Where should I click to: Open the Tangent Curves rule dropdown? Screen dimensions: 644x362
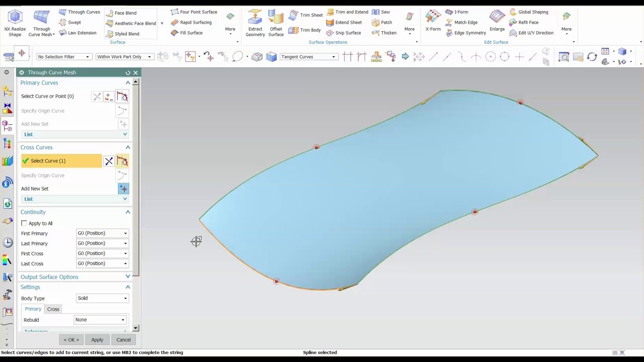point(308,57)
